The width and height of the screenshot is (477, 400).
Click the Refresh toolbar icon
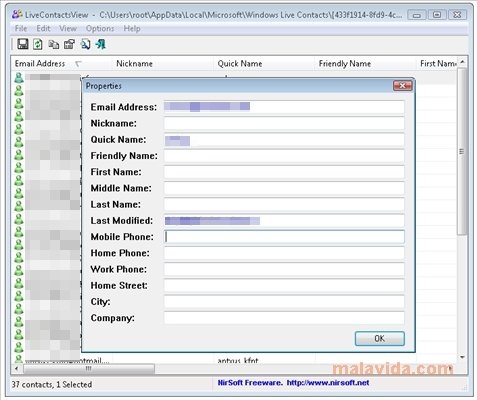pyautogui.click(x=38, y=44)
